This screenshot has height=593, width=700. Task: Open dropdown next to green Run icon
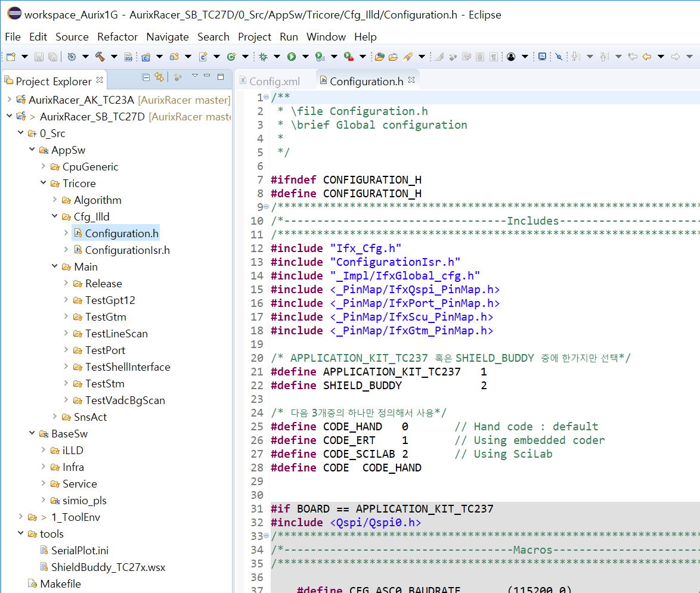click(305, 57)
